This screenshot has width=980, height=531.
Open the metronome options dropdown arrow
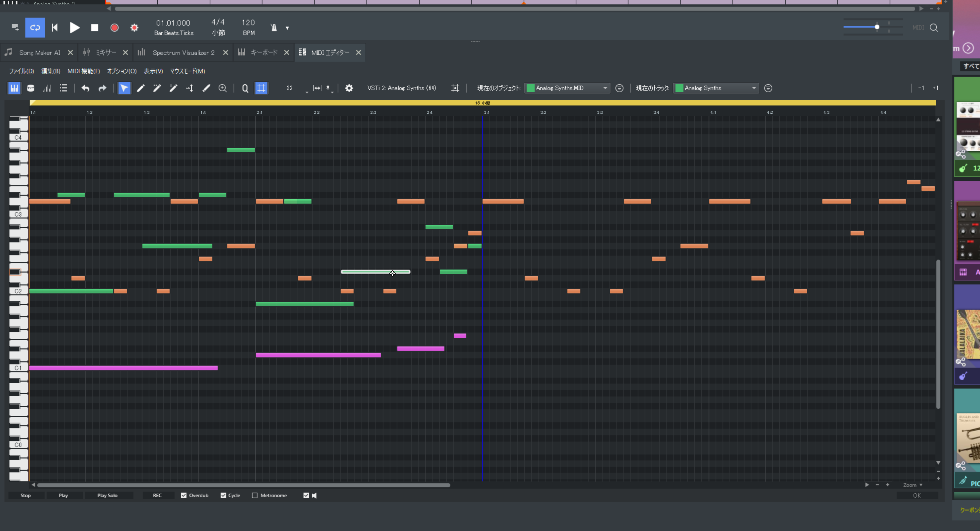[287, 28]
